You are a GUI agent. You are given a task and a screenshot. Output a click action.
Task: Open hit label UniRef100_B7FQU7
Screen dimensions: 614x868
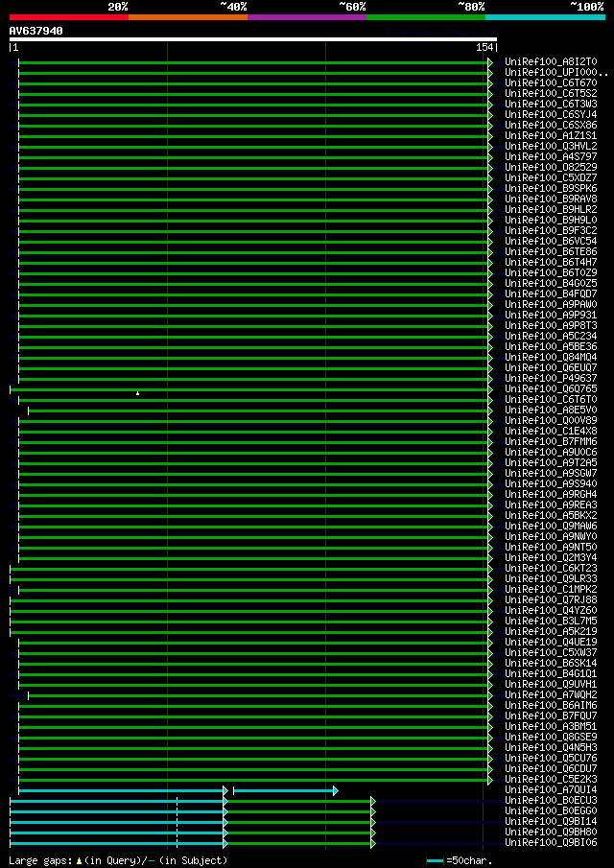551,716
